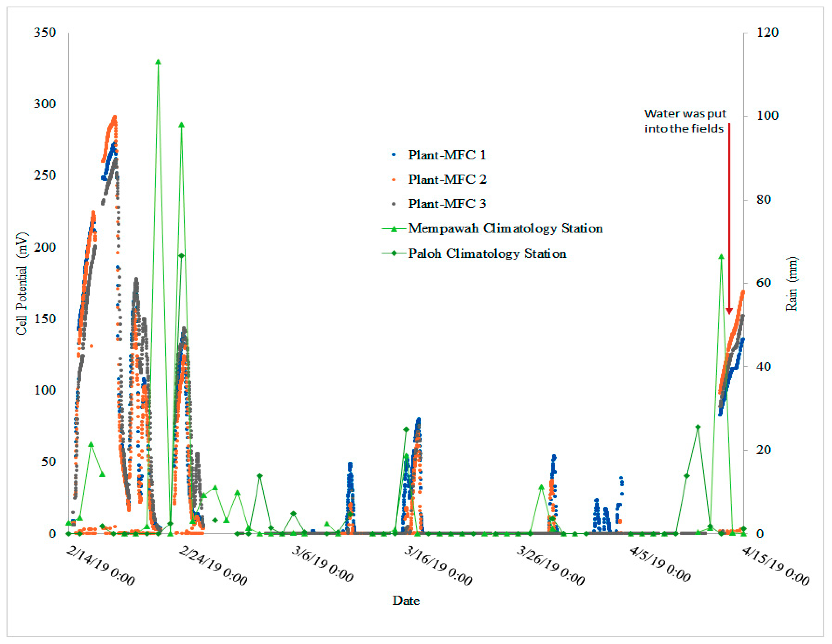
Task: Click the Cell Potential (mV) axis title
Action: [22, 283]
